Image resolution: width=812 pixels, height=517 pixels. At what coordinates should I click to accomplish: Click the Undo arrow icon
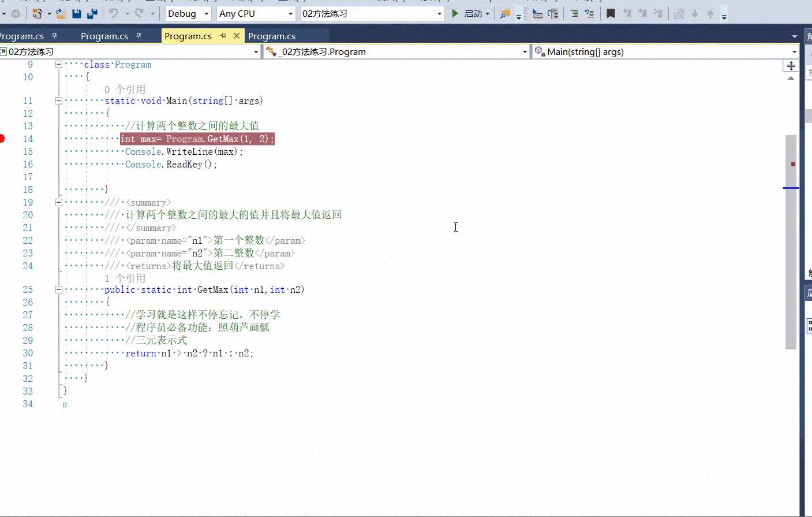(114, 13)
